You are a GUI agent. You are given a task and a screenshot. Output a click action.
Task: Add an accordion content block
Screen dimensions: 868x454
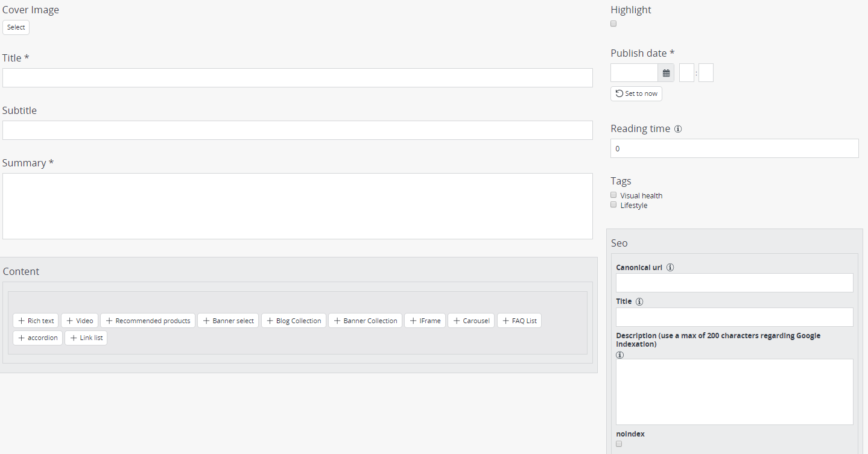coord(37,338)
